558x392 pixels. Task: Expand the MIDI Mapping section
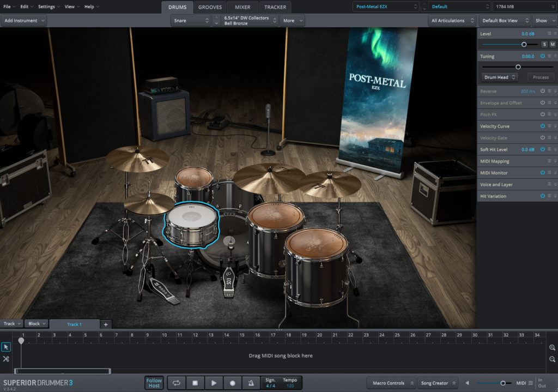coord(555,161)
